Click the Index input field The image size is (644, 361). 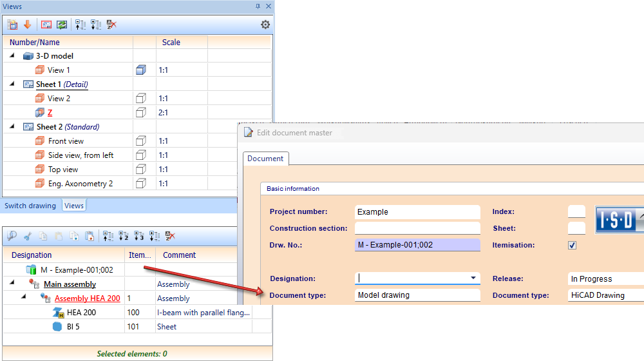(x=576, y=211)
